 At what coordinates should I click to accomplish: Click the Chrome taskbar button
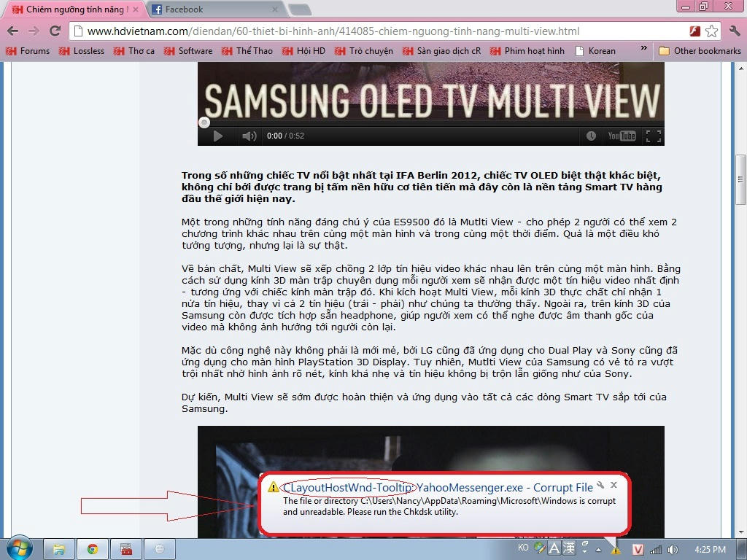[x=93, y=550]
